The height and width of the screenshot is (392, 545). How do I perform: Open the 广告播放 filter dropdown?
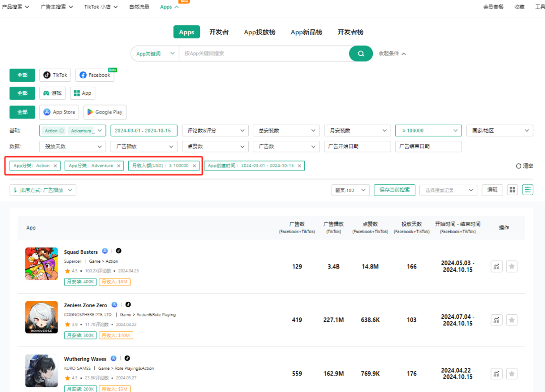(144, 147)
